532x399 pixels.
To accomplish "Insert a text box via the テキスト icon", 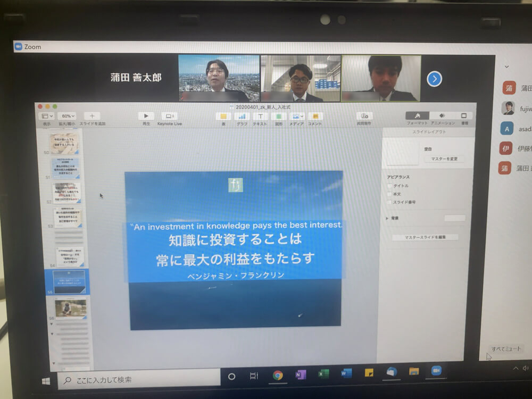I will 260,116.
